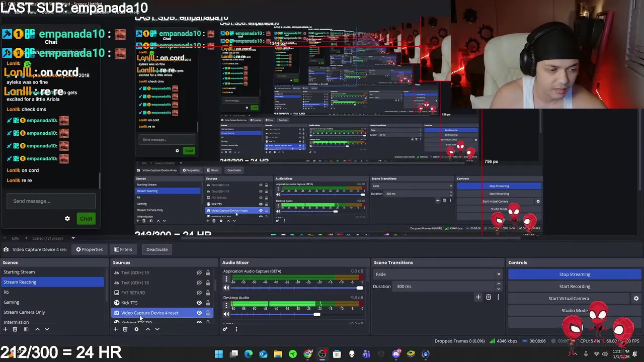Open Discord from the taskbar

396,354
